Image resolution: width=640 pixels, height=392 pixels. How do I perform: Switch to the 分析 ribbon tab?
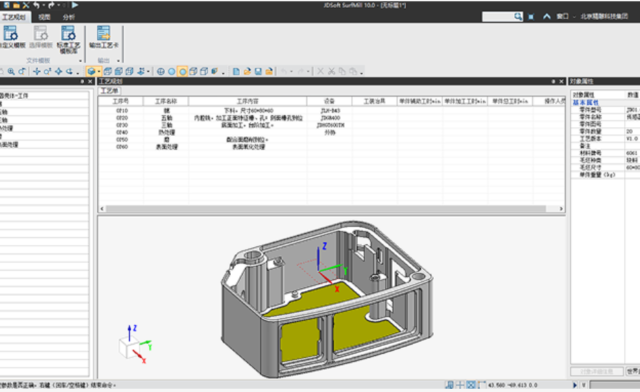click(69, 17)
